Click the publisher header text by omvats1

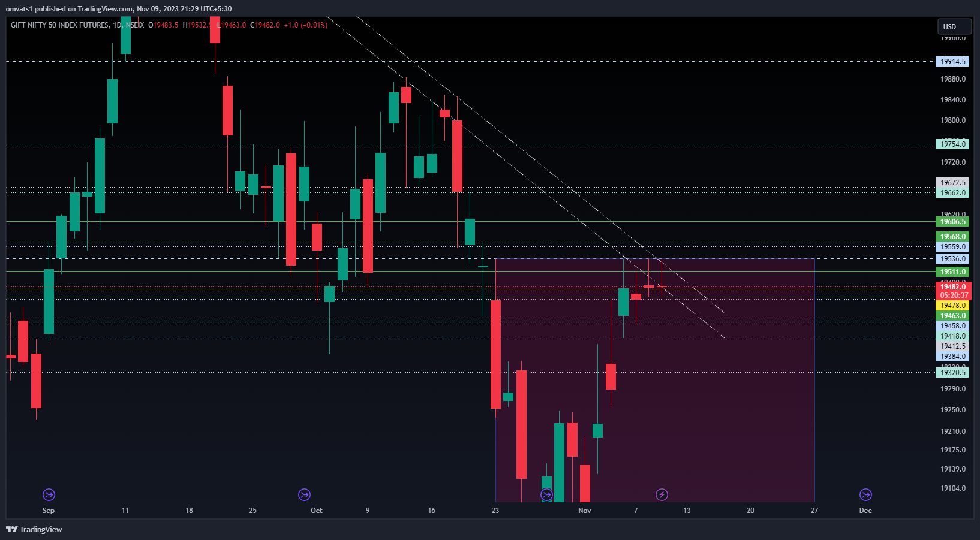119,8
